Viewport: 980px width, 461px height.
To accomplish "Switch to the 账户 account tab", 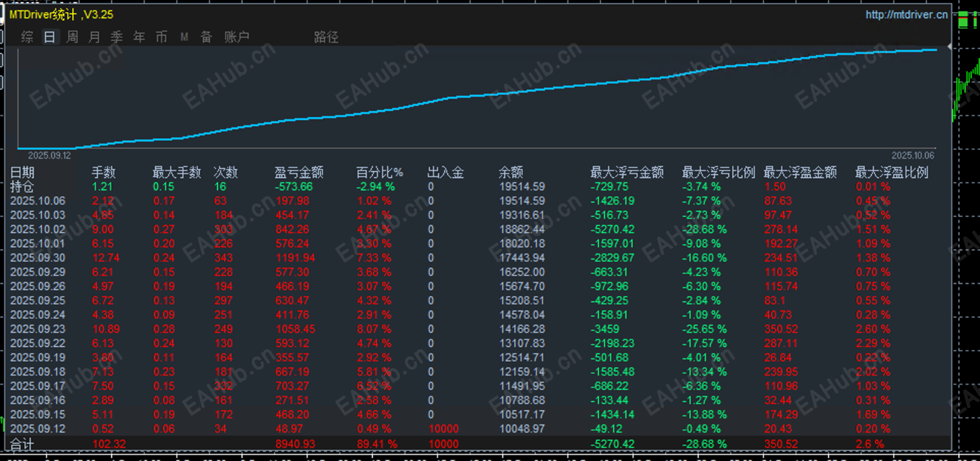I will pyautogui.click(x=236, y=37).
